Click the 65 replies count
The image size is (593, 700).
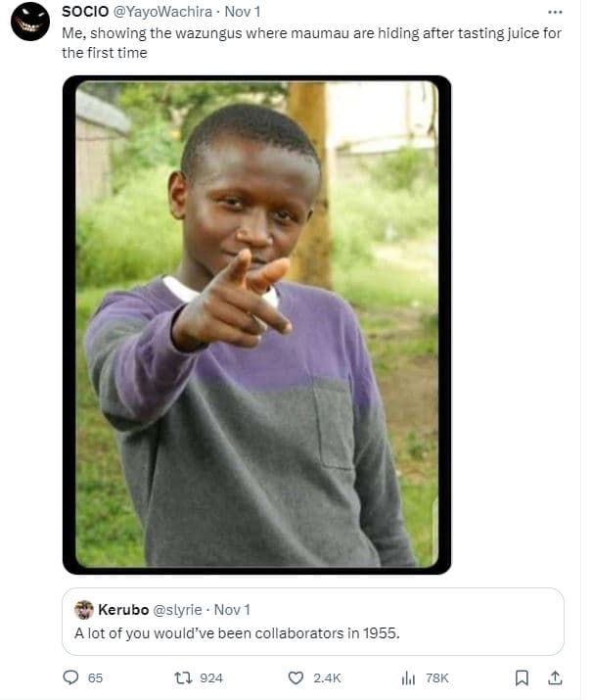(96, 677)
